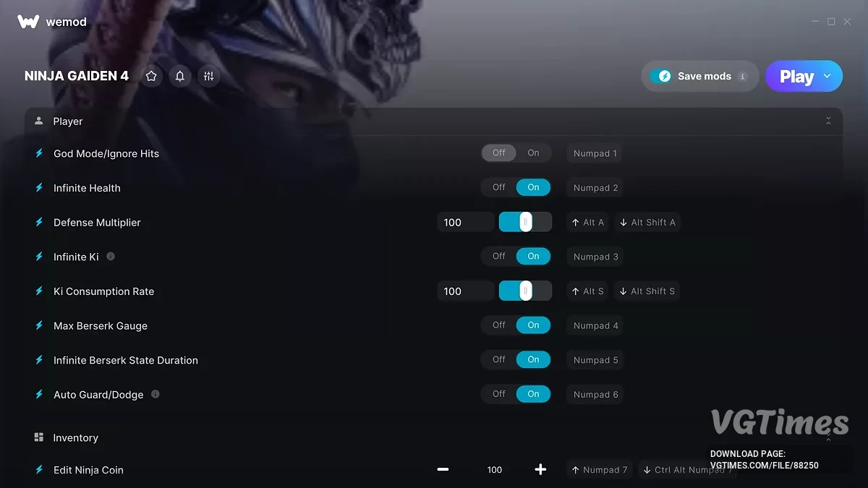Image resolution: width=868 pixels, height=488 pixels.
Task: Turn Off Infinite Health toggle
Action: (499, 187)
